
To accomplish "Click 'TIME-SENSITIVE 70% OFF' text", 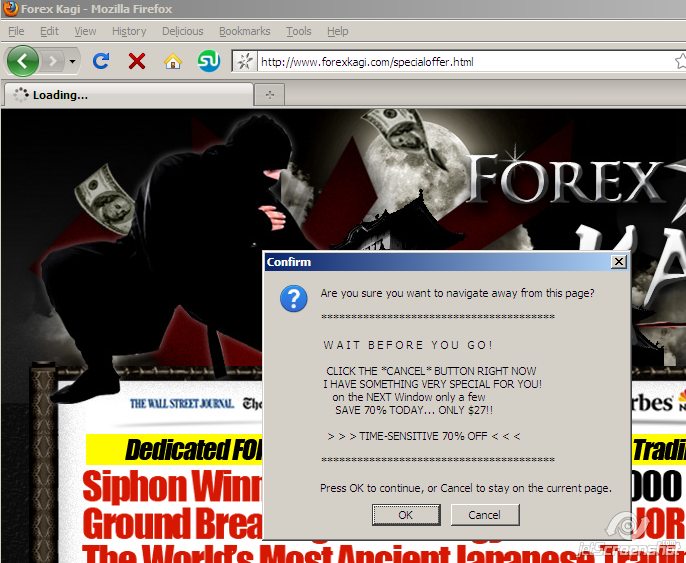I will tap(423, 436).
